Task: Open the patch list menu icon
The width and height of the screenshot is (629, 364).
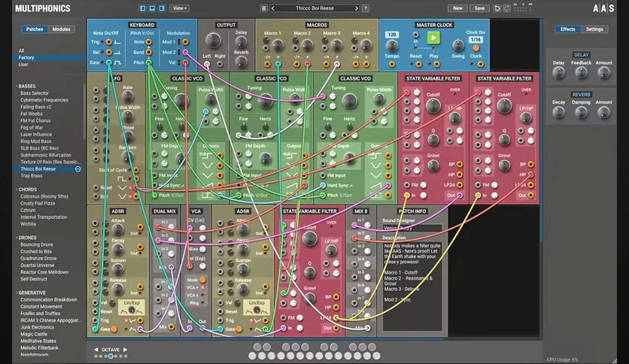Action: (x=263, y=8)
